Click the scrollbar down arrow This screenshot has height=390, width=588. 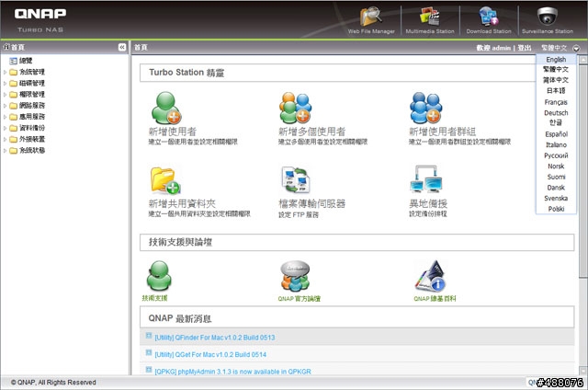click(583, 370)
